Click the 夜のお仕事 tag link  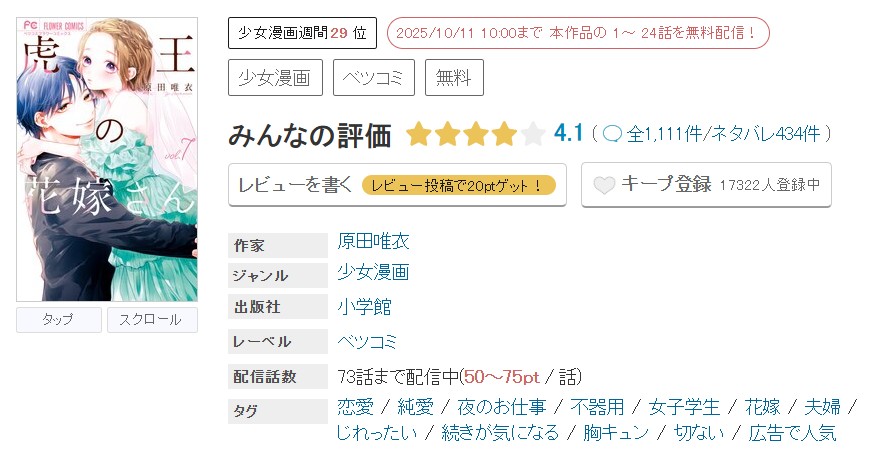click(502, 407)
